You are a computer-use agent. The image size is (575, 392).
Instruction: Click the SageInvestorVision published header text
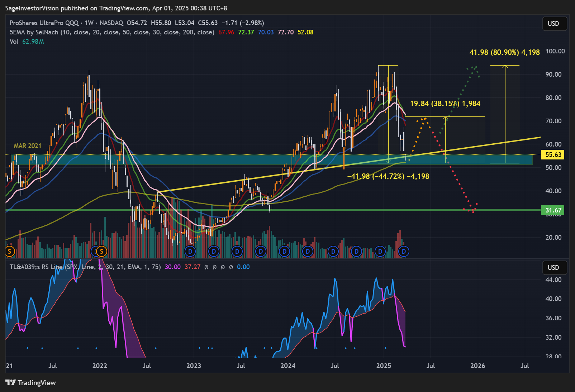pyautogui.click(x=116, y=8)
